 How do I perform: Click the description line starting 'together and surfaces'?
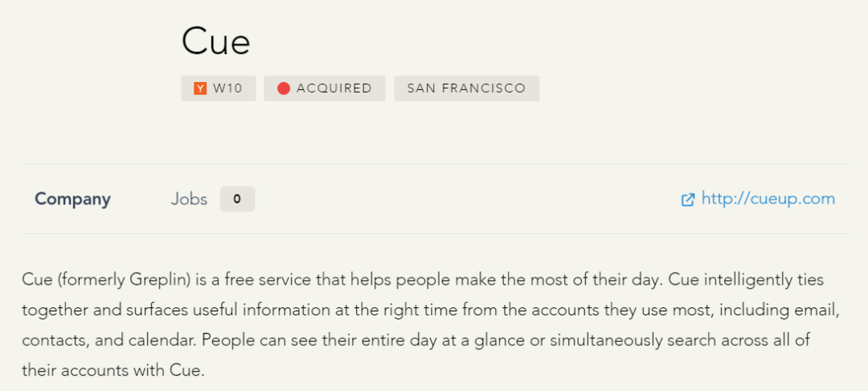432,310
